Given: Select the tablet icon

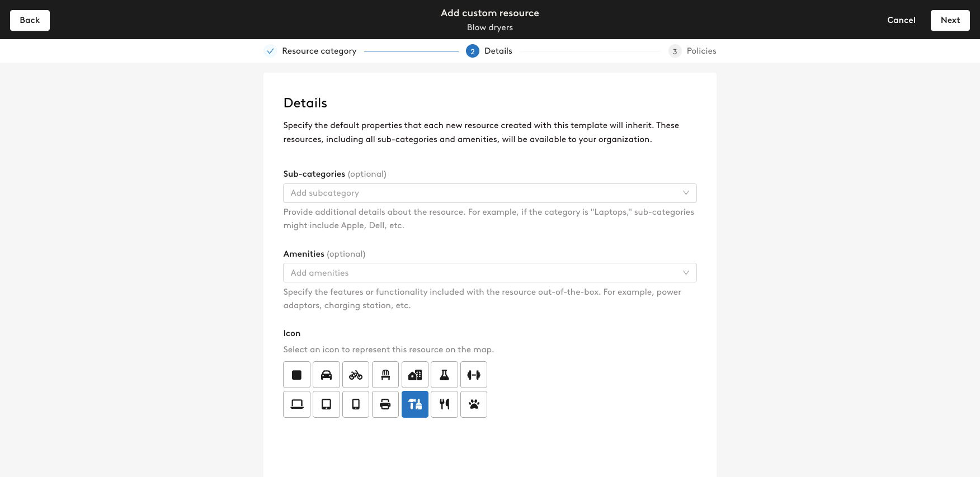Looking at the screenshot, I should tap(326, 404).
